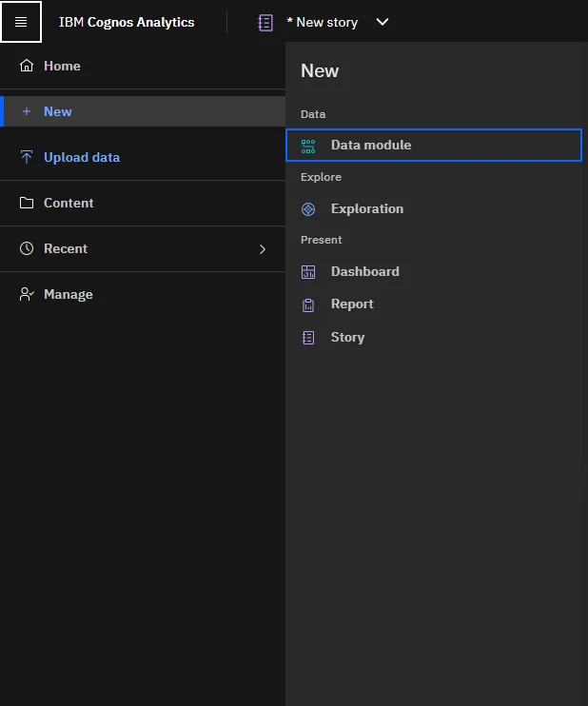
Task: Expand the New story dropdown chevron
Action: [x=382, y=22]
